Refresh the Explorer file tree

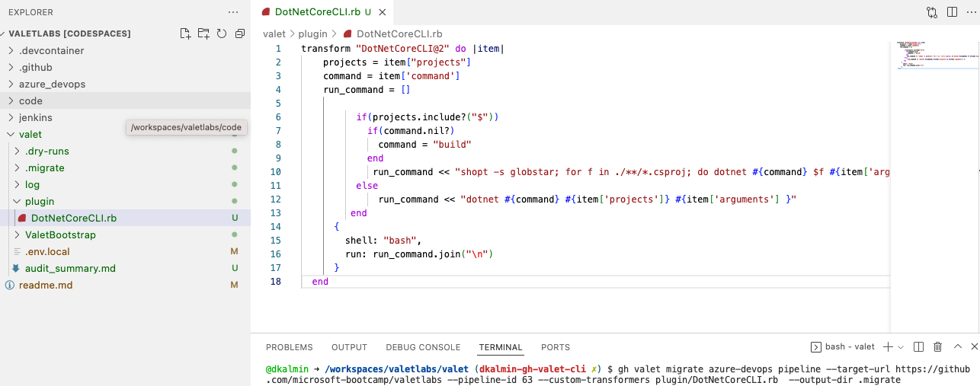point(222,33)
